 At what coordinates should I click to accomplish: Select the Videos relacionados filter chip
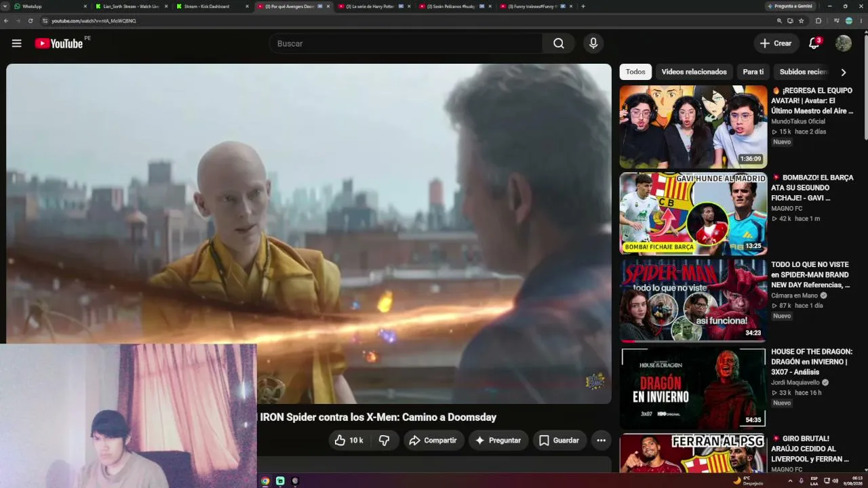click(694, 72)
